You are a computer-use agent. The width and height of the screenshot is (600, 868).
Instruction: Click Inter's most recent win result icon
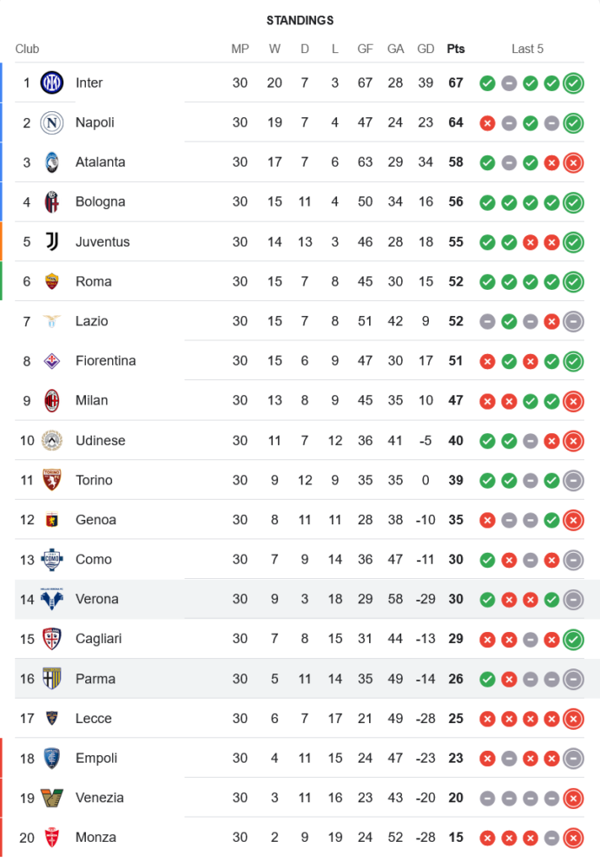[x=573, y=83]
